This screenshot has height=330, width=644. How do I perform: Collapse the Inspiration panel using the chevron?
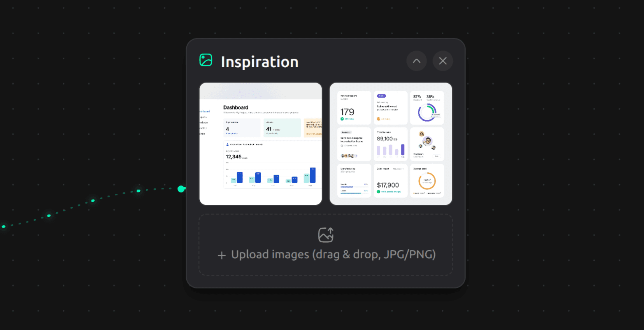[417, 61]
